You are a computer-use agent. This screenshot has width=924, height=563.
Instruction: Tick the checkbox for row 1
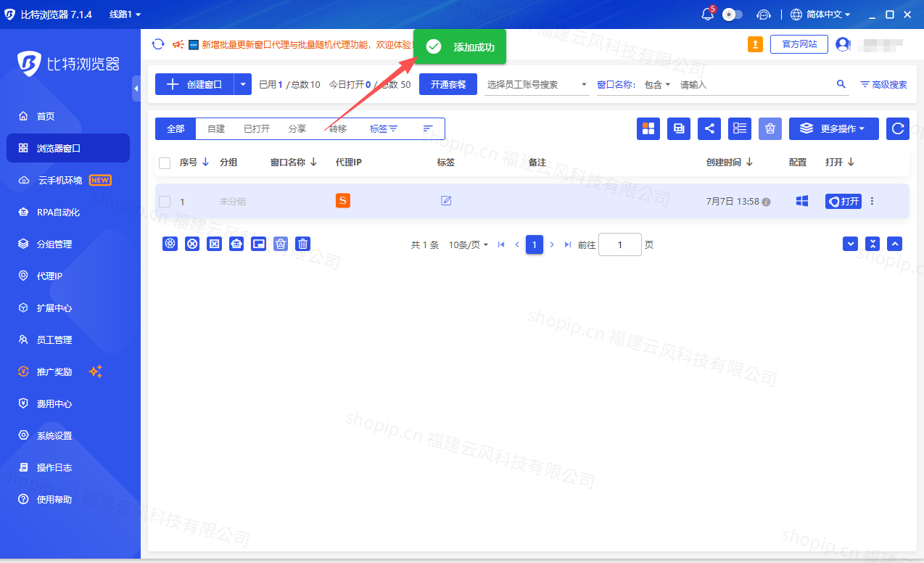click(x=165, y=201)
